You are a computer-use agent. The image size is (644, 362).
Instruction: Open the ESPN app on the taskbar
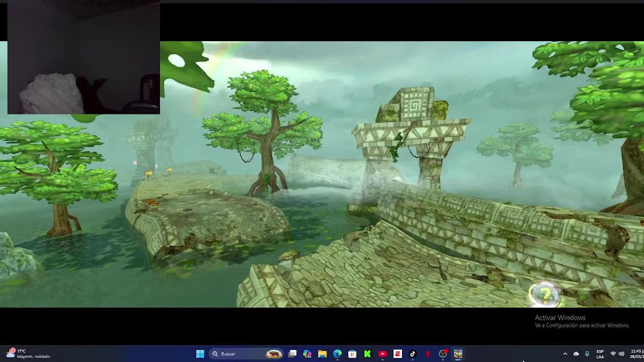[398, 354]
